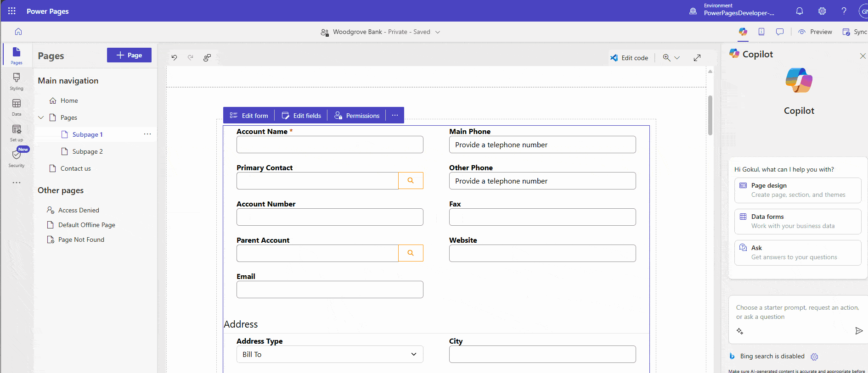Click the Edit fields tab
Image resolution: width=868 pixels, height=373 pixels.
pos(301,116)
